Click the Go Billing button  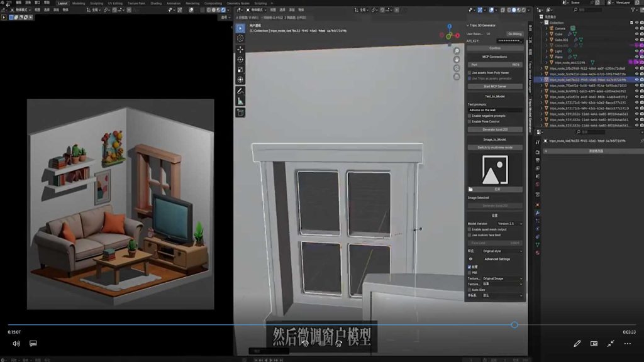[x=514, y=34]
